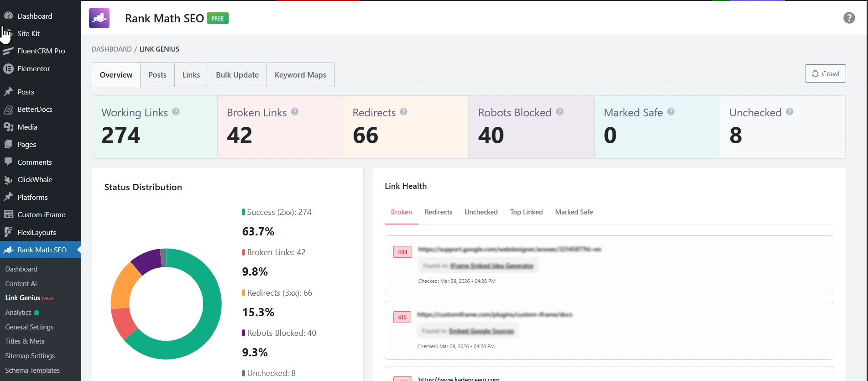Viewport: 868px width, 381px height.
Task: Open Titles & Meta submenu item
Action: tap(25, 341)
